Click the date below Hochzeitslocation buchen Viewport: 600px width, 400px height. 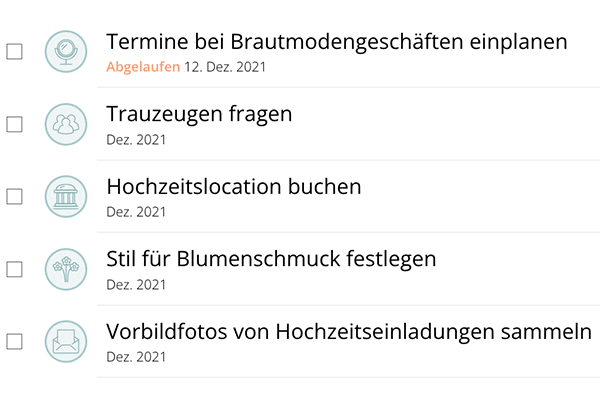136,211
